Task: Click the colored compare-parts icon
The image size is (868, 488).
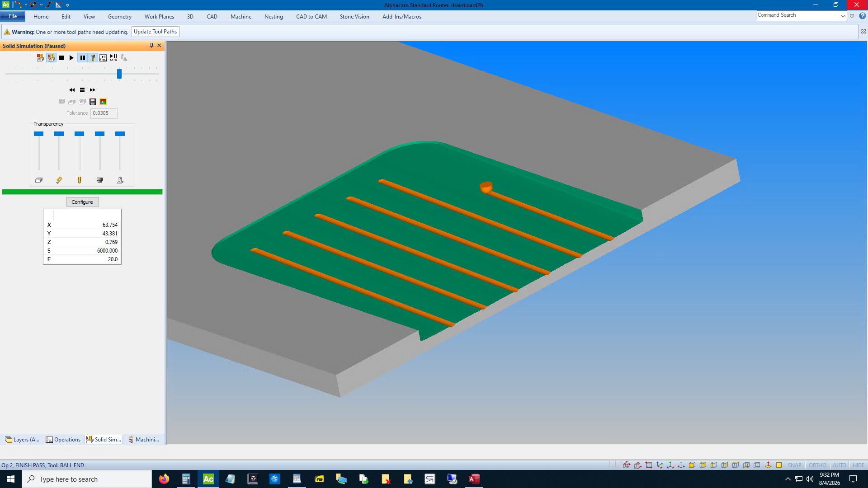Action: (x=103, y=102)
